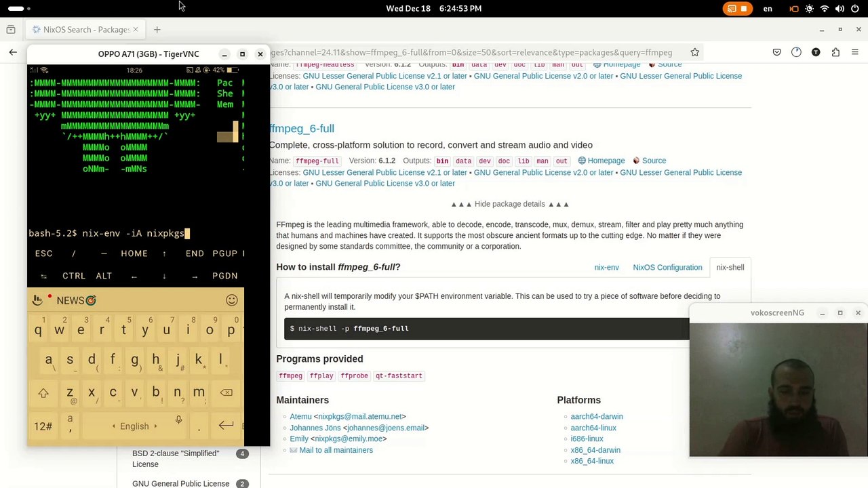Toggle the Shift key on phone keyboard

pos(43,392)
